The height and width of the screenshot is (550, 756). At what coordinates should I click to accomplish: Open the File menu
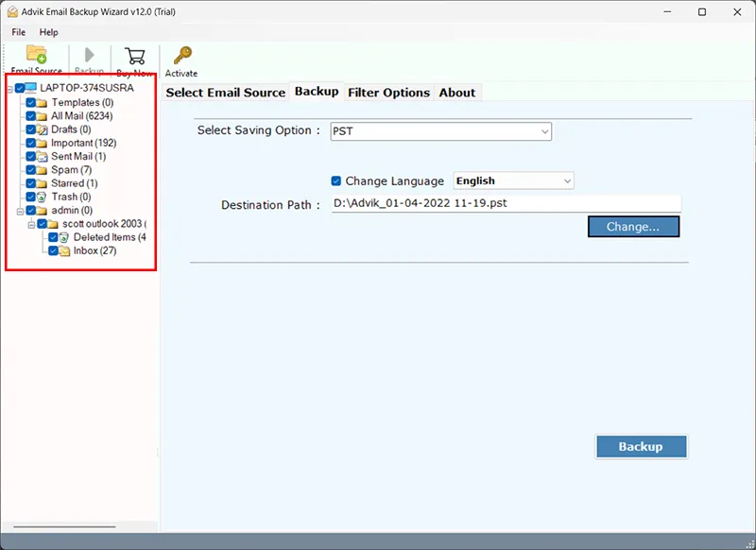[x=19, y=32]
